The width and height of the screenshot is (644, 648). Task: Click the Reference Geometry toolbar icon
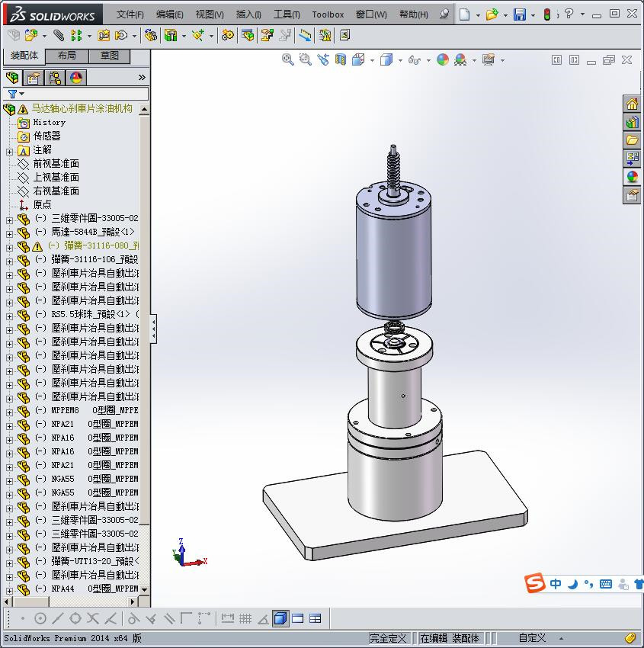pos(198,36)
